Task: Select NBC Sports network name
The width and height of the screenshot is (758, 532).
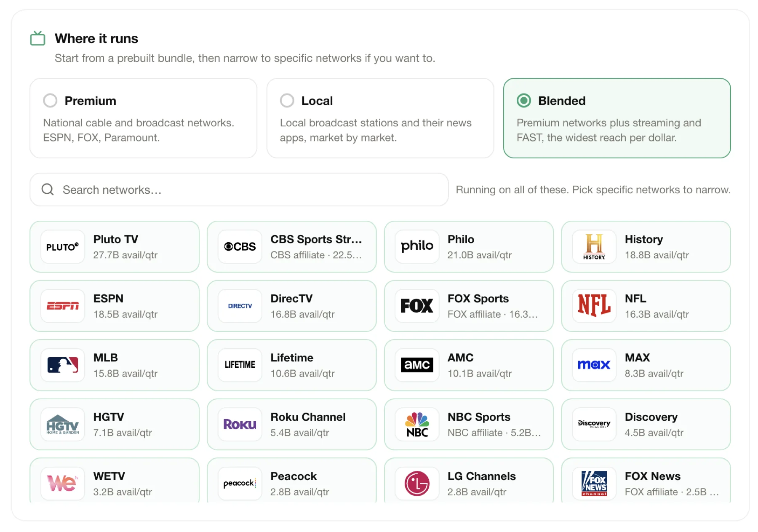Action: coord(479,417)
